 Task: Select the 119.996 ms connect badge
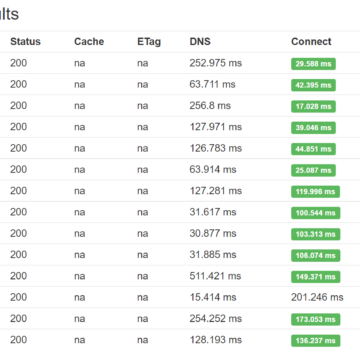click(x=315, y=192)
